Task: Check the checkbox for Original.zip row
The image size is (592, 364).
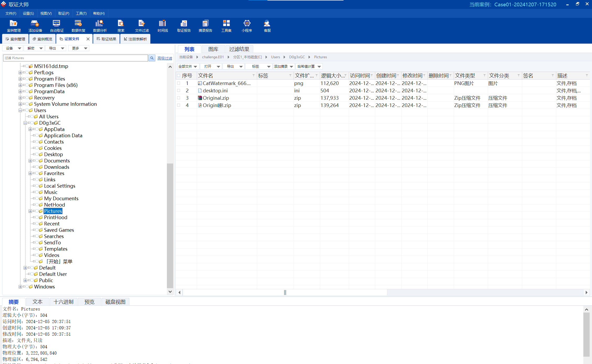Action: (x=179, y=98)
